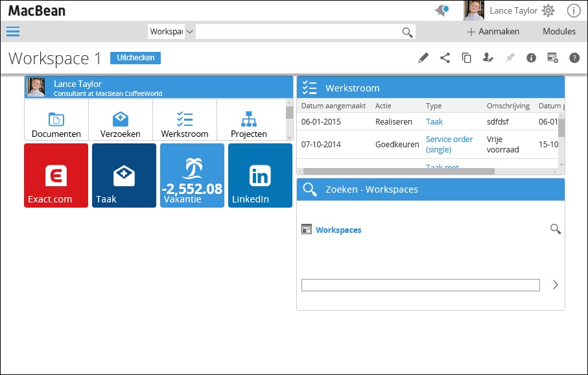
Task: Click the assign-user person icon
Action: tap(488, 58)
